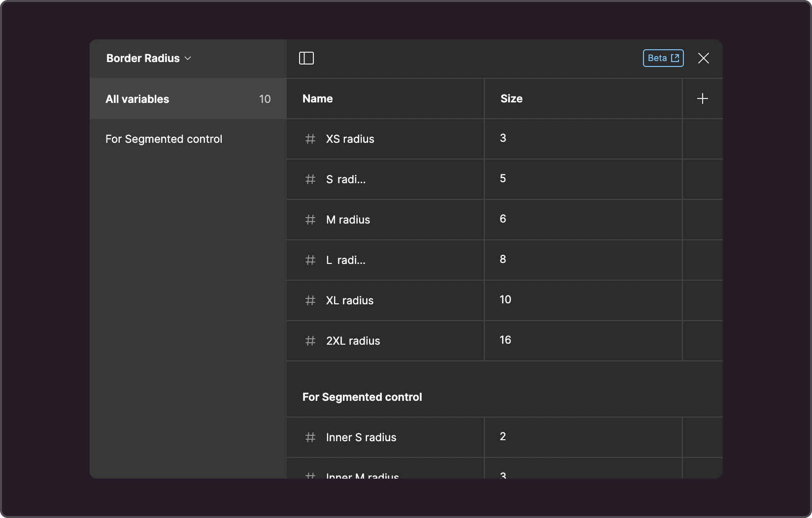
Task: Toggle the sidebar panel icon
Action: (x=306, y=58)
